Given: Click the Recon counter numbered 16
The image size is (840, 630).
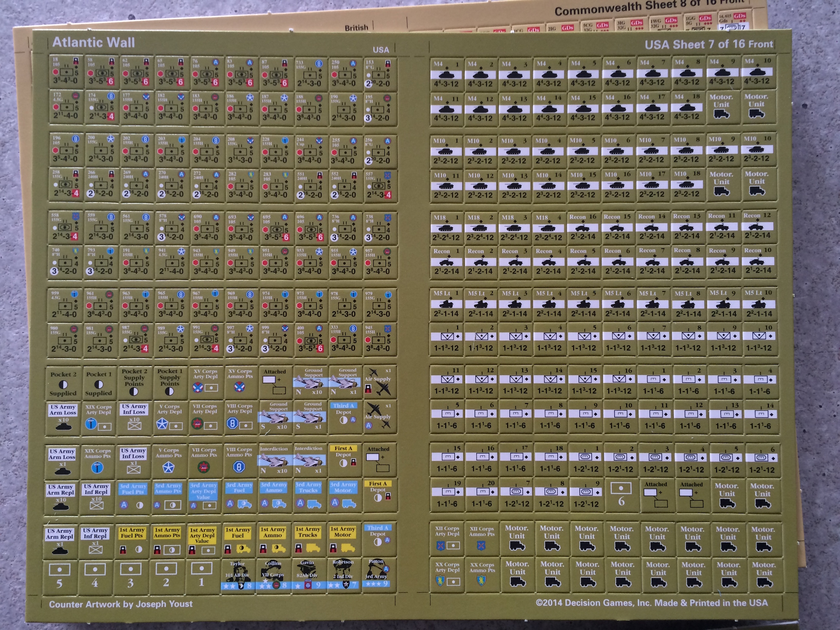Looking at the screenshot, I should [x=583, y=227].
